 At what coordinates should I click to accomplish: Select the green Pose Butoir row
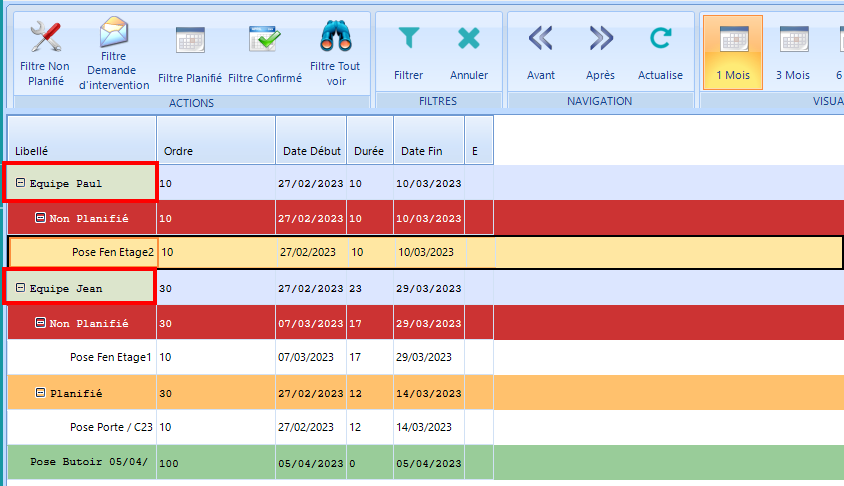pyautogui.click(x=90, y=463)
